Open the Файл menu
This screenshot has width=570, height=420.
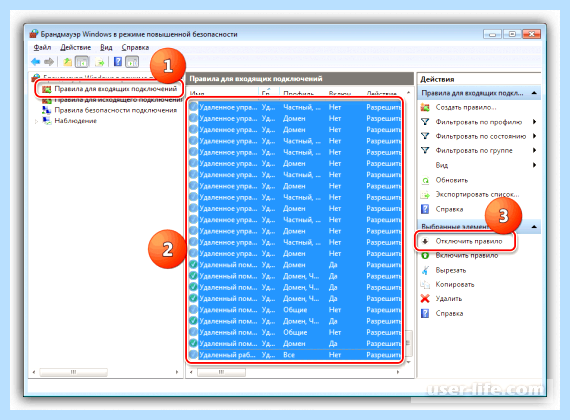(42, 48)
